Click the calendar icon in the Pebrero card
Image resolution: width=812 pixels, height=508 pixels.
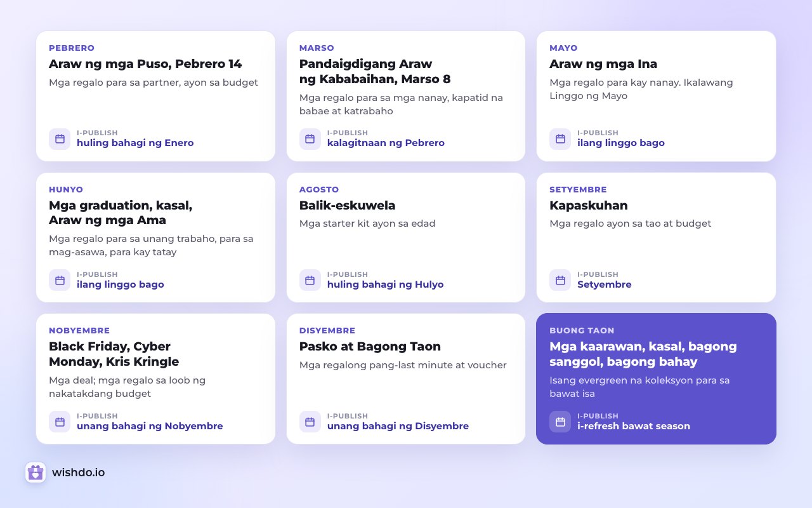tap(60, 138)
